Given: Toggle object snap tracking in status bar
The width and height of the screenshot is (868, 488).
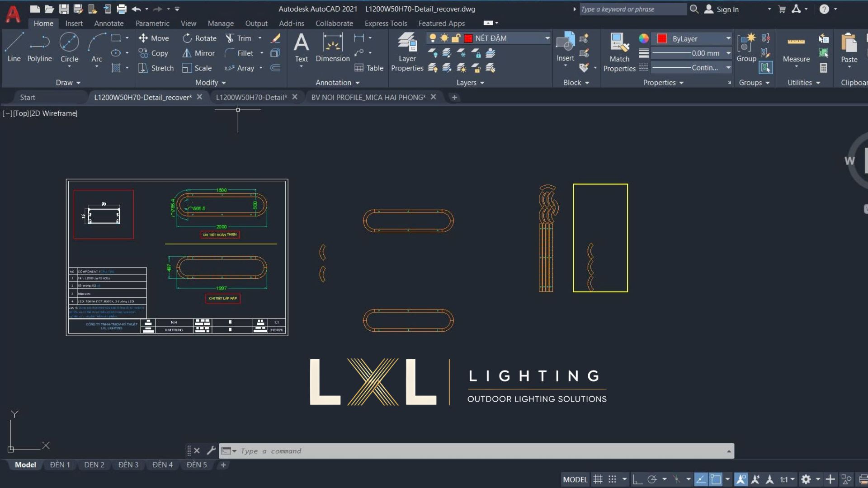Looking at the screenshot, I should (x=701, y=479).
